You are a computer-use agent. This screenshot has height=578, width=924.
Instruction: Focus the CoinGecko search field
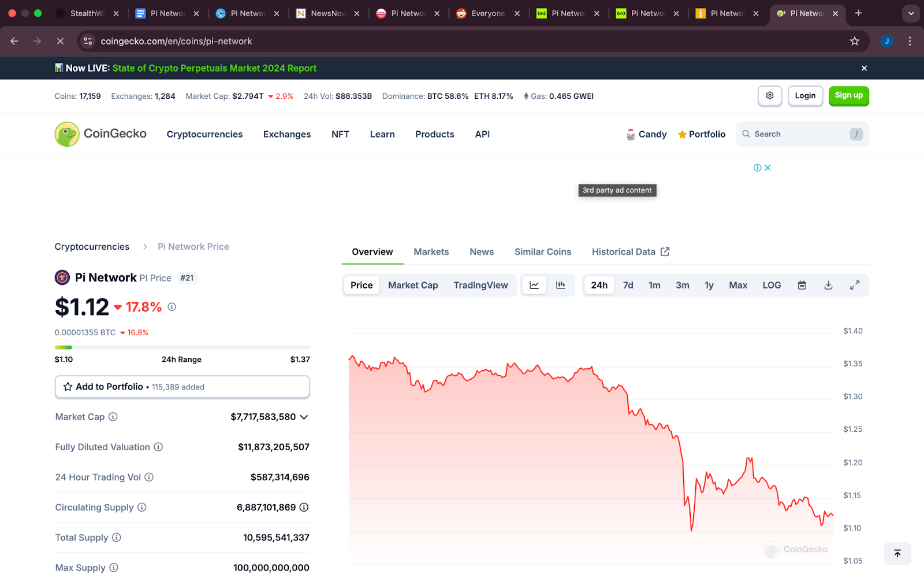[802, 134]
